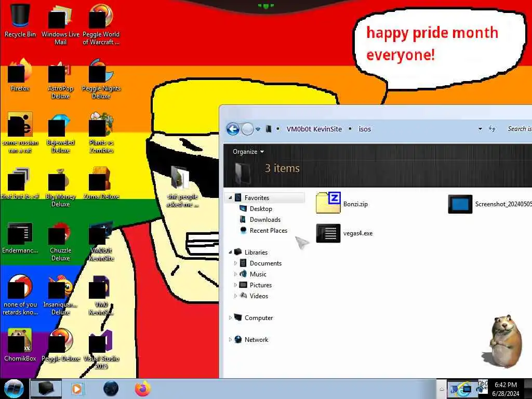The width and height of the screenshot is (532, 399).
Task: Select Computer in navigation pane
Action: [259, 318]
